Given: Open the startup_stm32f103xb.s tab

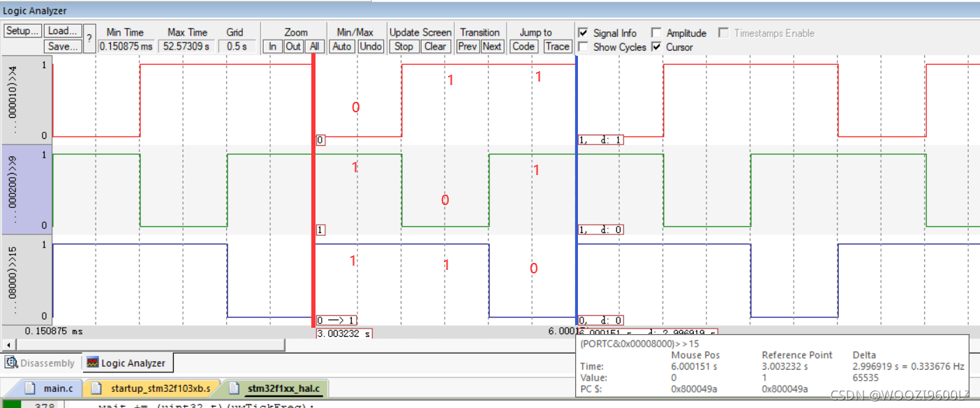Looking at the screenshot, I should (x=152, y=388).
